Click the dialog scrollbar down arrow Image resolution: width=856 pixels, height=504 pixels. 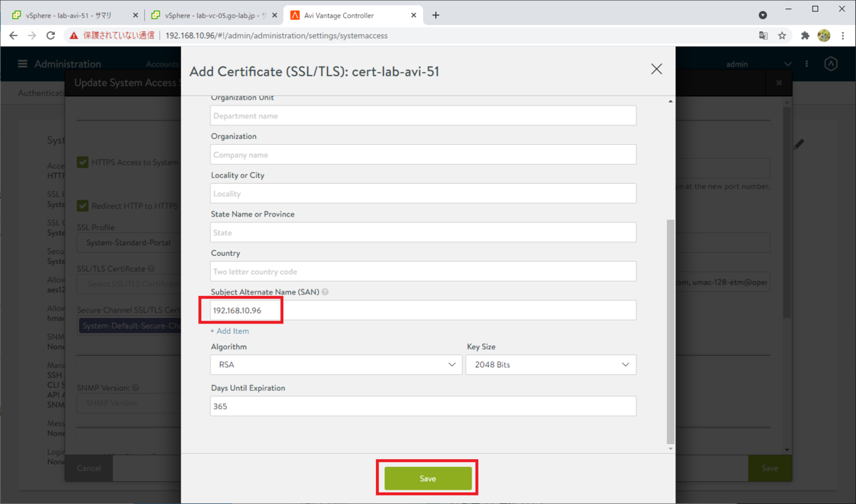click(670, 448)
